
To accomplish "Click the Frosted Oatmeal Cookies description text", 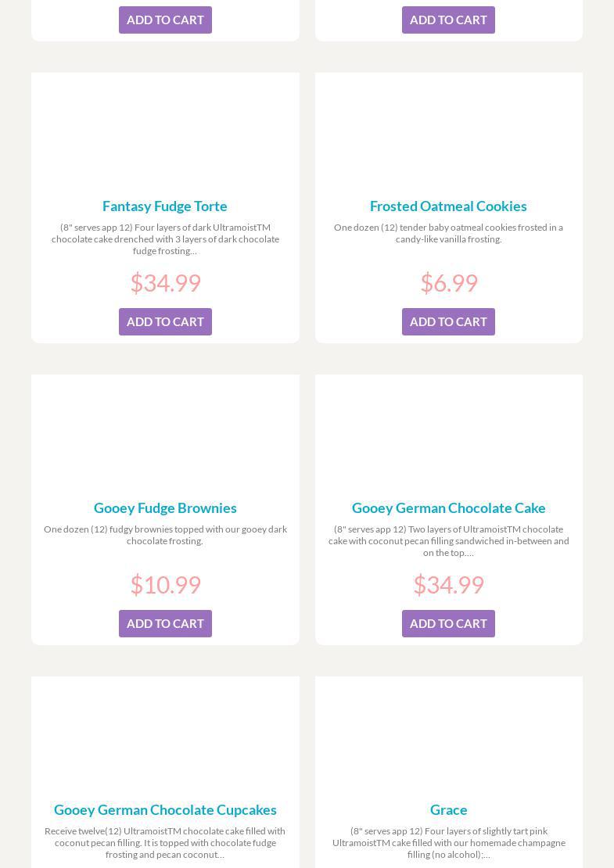I will (x=448, y=233).
